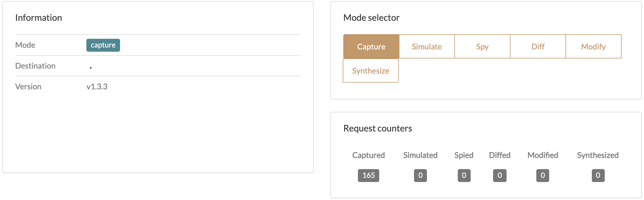The image size is (644, 200).
Task: Click the Synthesized counter badge
Action: [598, 176]
